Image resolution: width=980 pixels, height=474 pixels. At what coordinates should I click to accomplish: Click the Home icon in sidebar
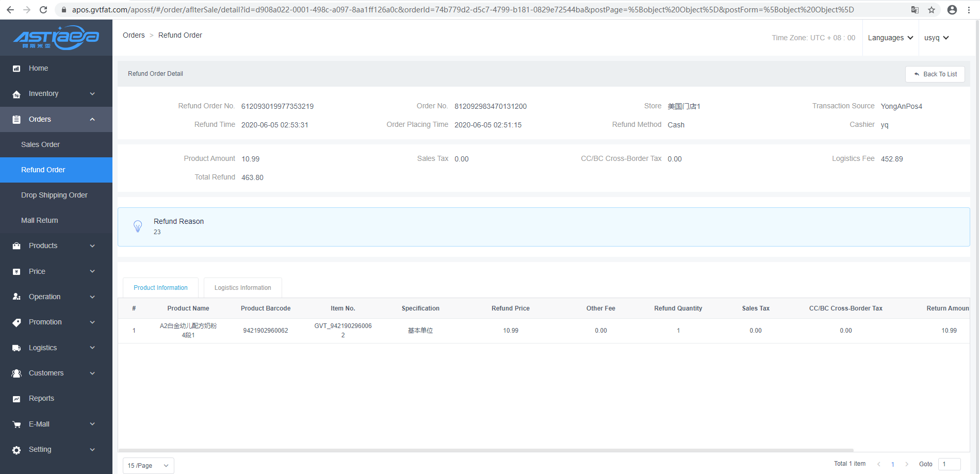point(17,69)
